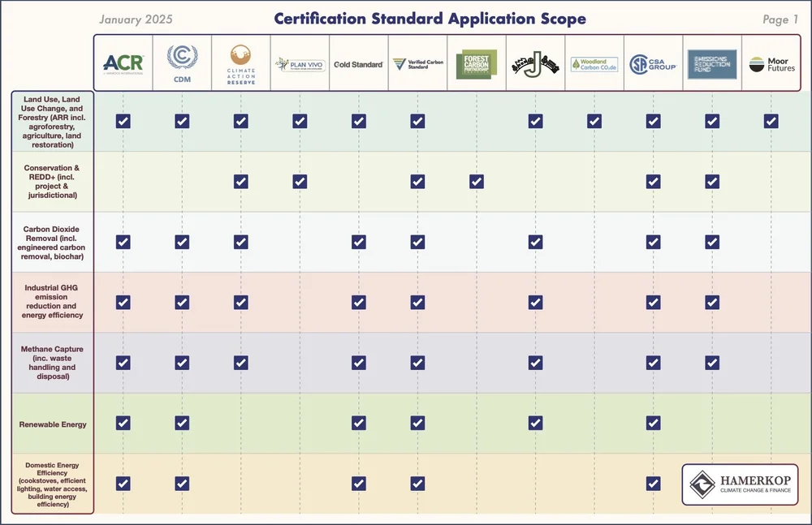Uncheck Forest Carbon Partnership Conservation & REDD+ checkbox
The width and height of the screenshot is (812, 525).
coord(477,182)
